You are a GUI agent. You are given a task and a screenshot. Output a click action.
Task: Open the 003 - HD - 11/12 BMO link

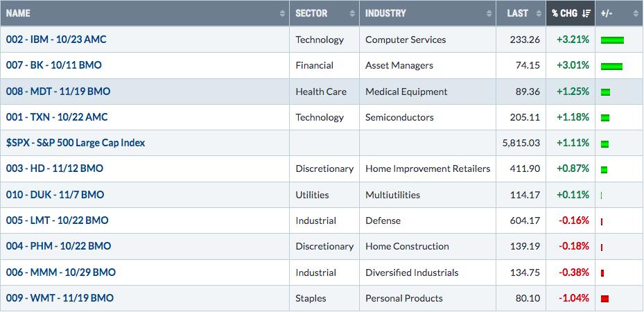tap(55, 168)
